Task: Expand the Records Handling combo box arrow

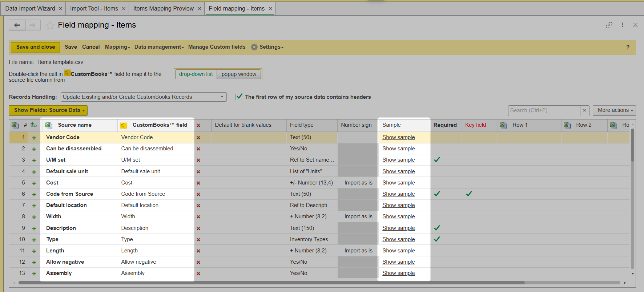Action: [222, 97]
